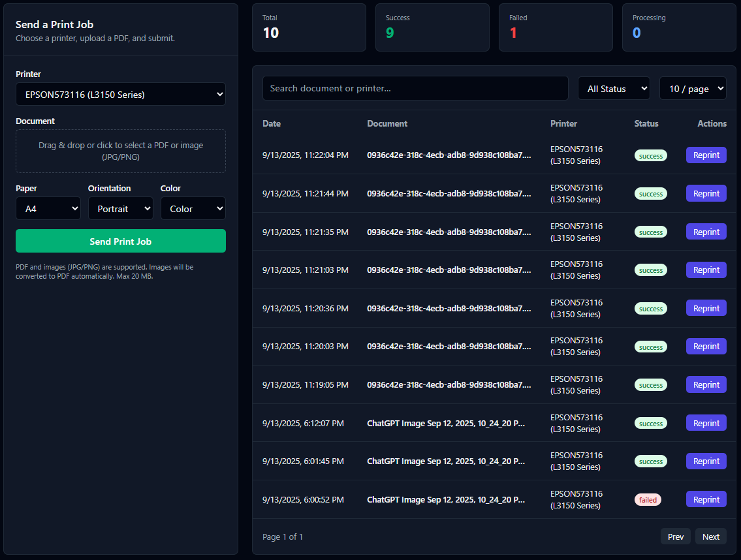
Task: Click the Failed stat card
Action: [555, 27]
